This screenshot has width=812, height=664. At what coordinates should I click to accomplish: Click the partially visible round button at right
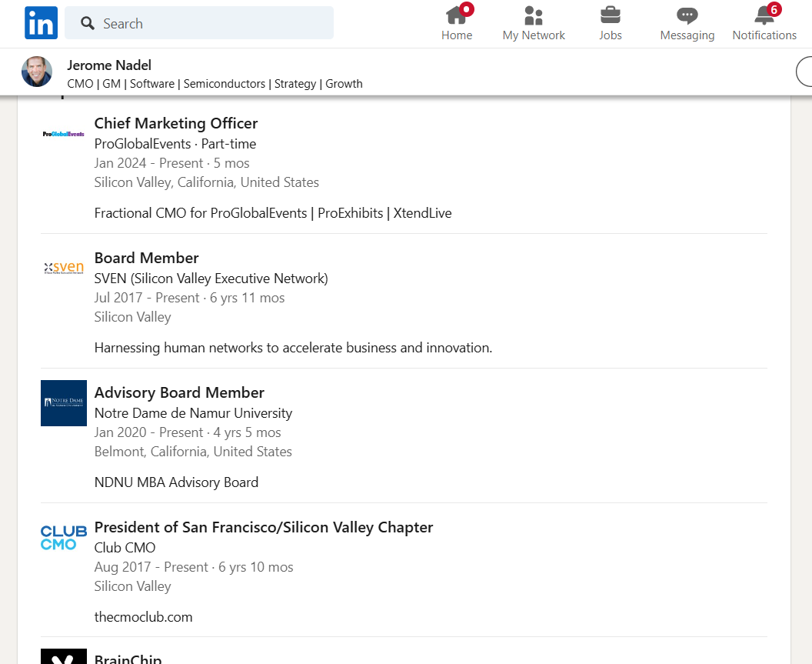tap(804, 72)
